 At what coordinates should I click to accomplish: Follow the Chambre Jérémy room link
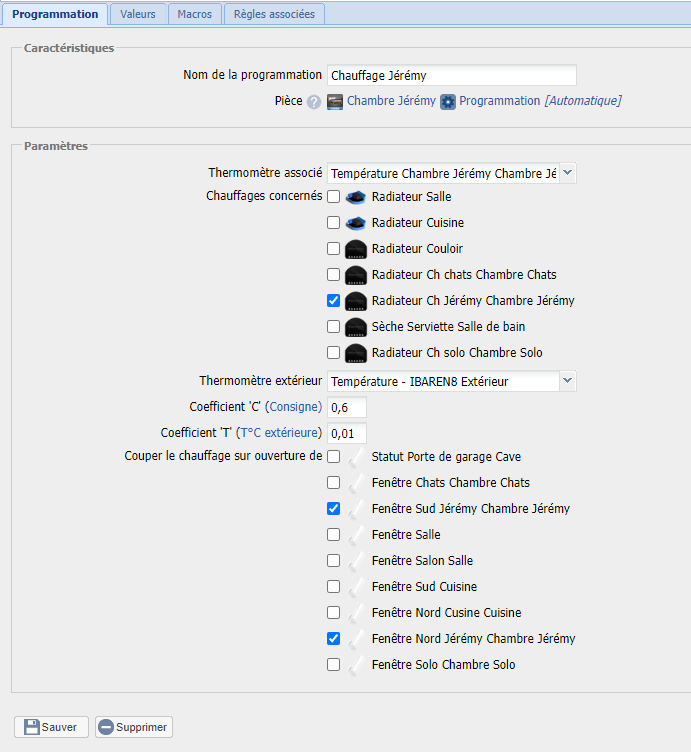pyautogui.click(x=391, y=101)
